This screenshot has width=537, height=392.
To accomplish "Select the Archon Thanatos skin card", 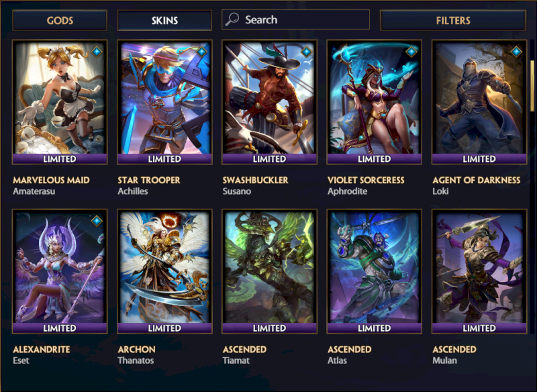I will click(x=164, y=271).
